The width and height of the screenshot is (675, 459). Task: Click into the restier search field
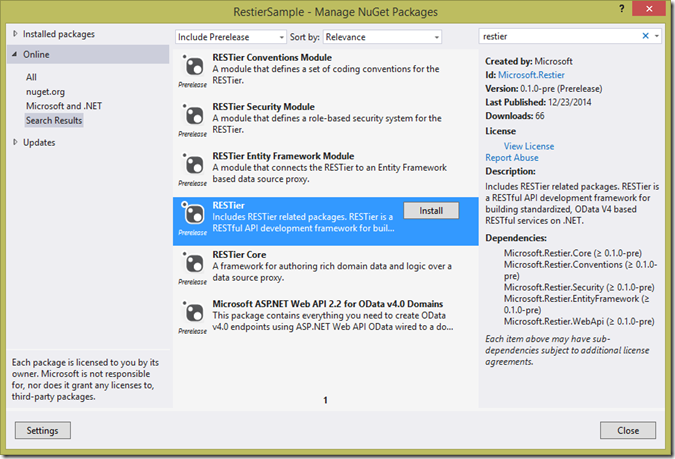pos(560,37)
